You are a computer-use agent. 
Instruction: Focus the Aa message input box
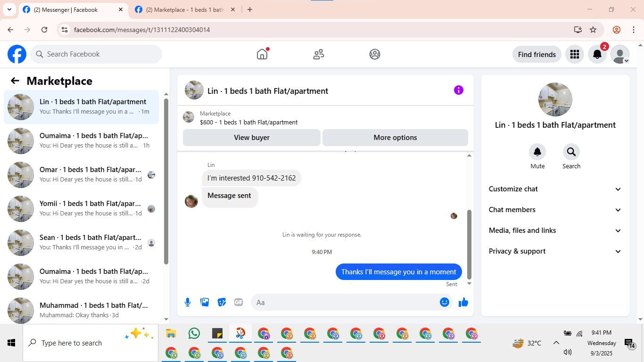[351, 302]
